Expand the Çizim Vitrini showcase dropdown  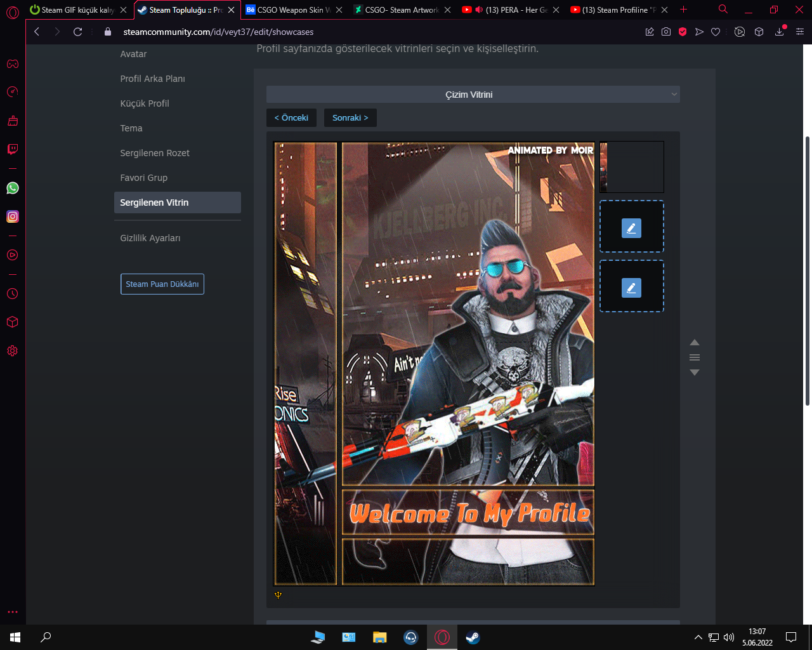[473, 95]
